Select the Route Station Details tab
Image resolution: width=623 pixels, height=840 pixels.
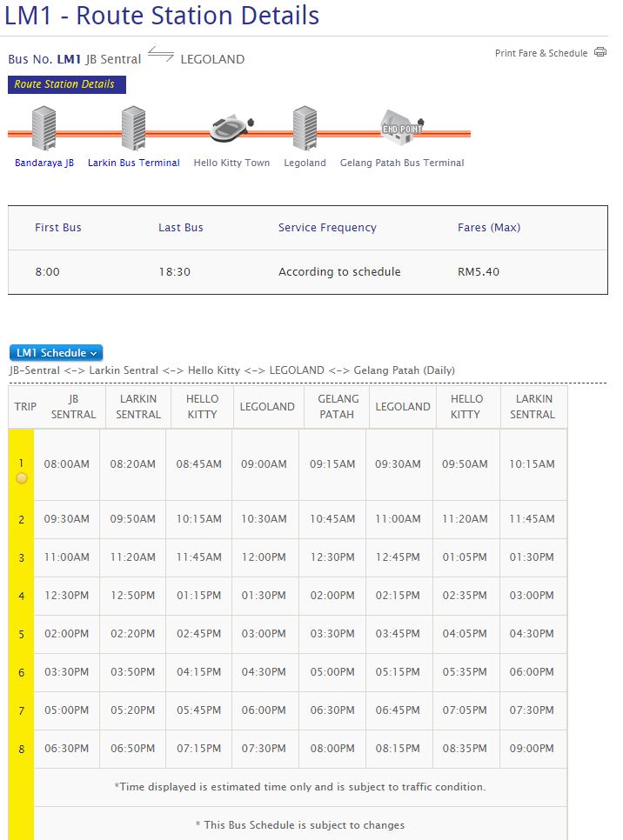[x=67, y=84]
